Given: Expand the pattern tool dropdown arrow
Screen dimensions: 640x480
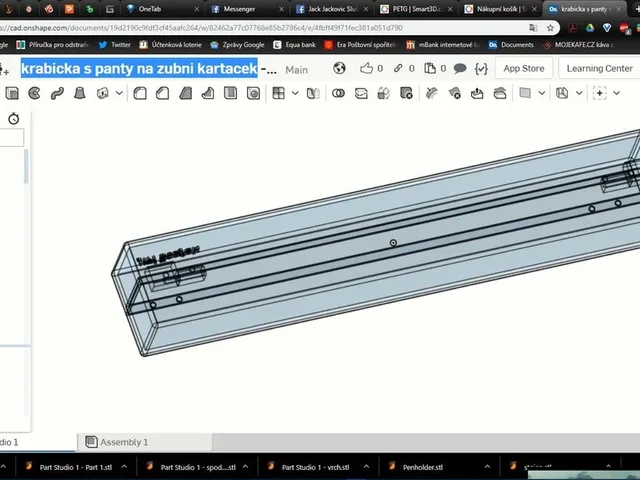Looking at the screenshot, I should (295, 93).
